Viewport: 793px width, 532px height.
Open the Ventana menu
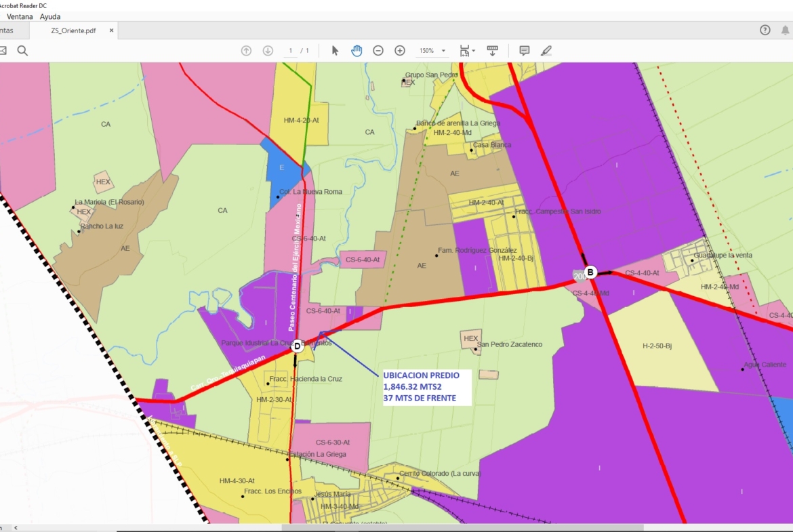(20, 16)
